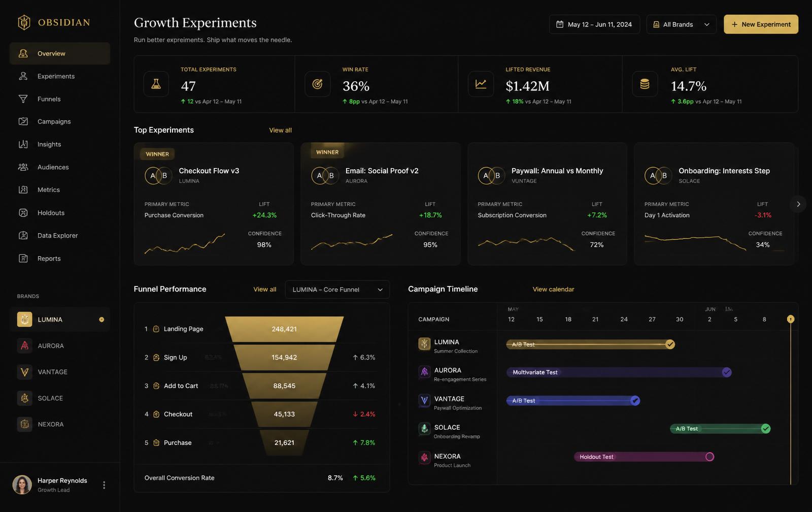The image size is (812, 512).
Task: Open the Checkout Flow v3 experiment card
Action: click(x=214, y=204)
